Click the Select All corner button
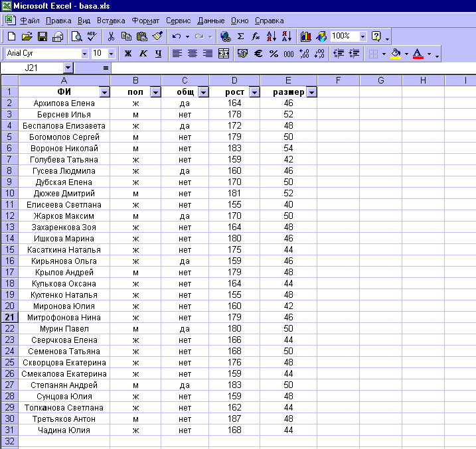 point(10,80)
